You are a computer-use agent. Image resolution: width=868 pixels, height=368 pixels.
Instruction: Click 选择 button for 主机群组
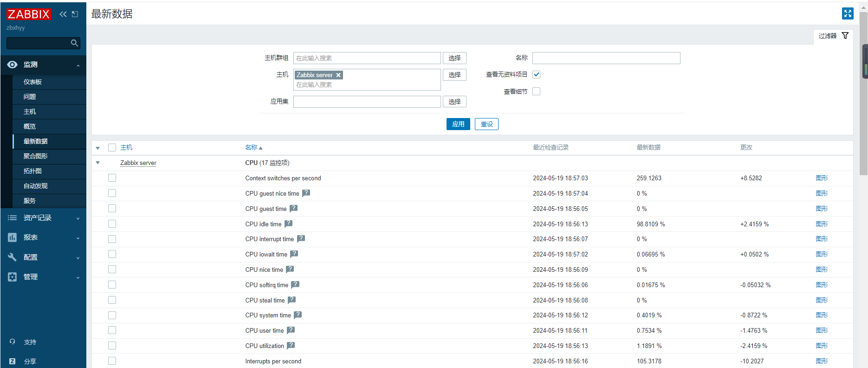coord(454,58)
